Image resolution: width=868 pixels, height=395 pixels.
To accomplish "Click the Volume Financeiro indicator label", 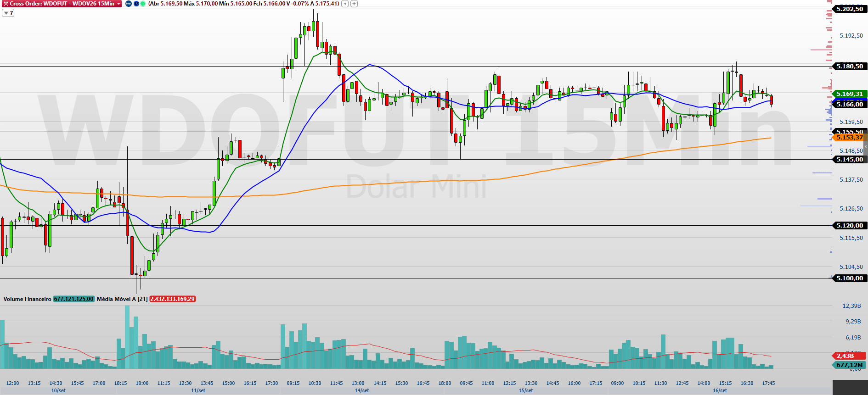I will point(27,299).
